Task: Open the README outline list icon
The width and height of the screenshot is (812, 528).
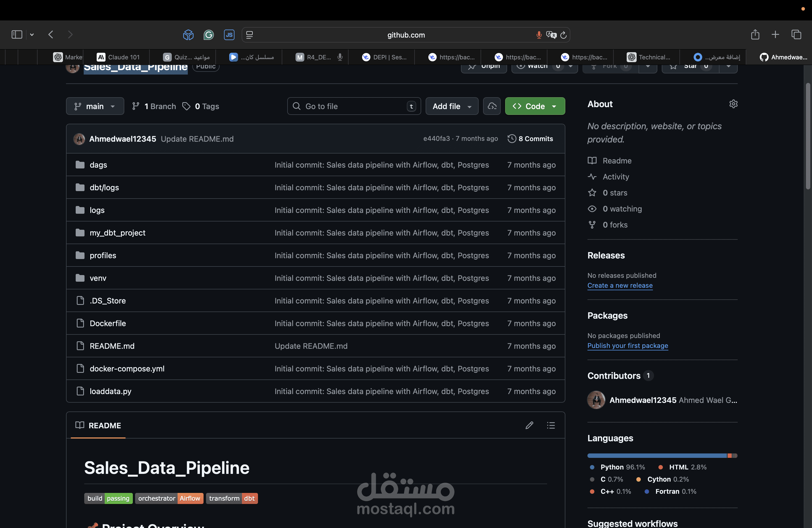Action: (551, 425)
